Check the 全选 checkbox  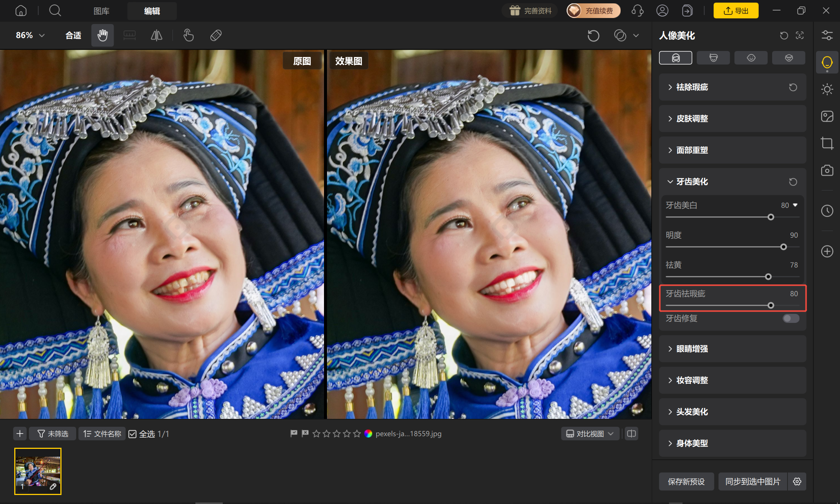click(x=132, y=434)
